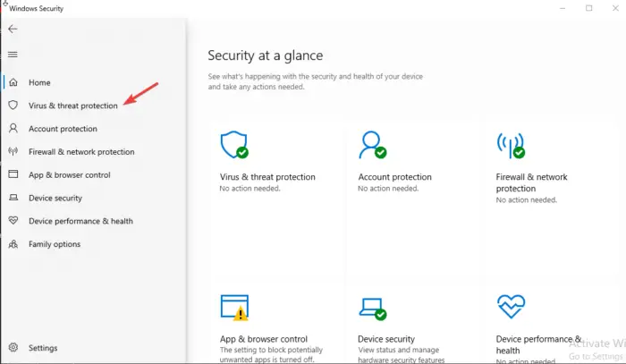The height and width of the screenshot is (364, 626).
Task: Open Virus & threat protection in sidebar
Action: pyautogui.click(x=73, y=106)
